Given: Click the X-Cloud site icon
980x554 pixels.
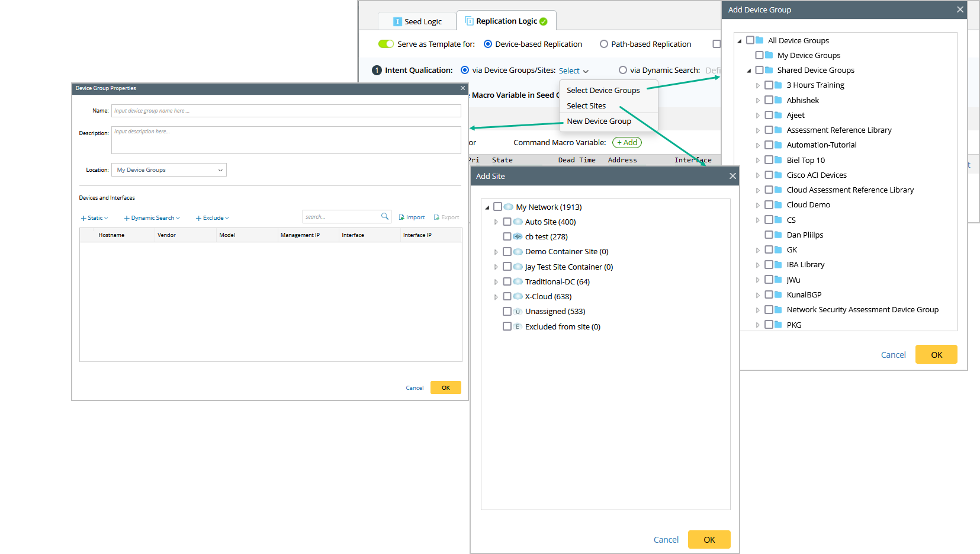Looking at the screenshot, I should [518, 296].
